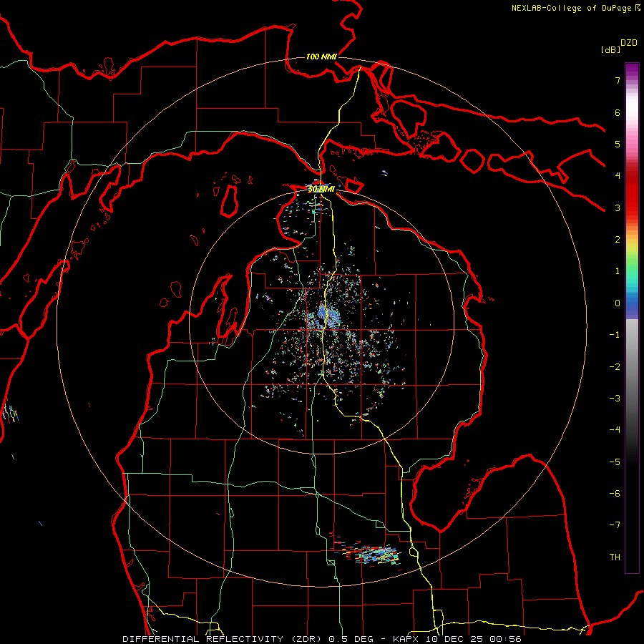Select the -4 dB scale label
This screenshot has height=644, width=644.
615,430
